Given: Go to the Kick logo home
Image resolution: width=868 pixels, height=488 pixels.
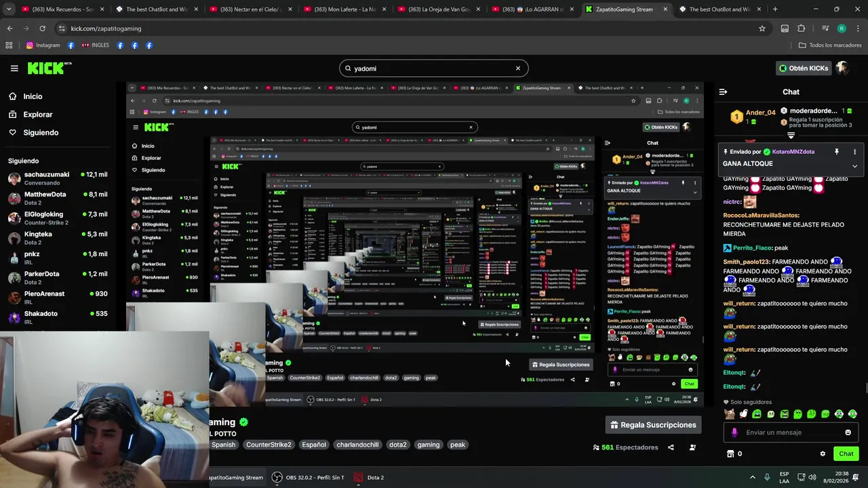Looking at the screenshot, I should (49, 68).
